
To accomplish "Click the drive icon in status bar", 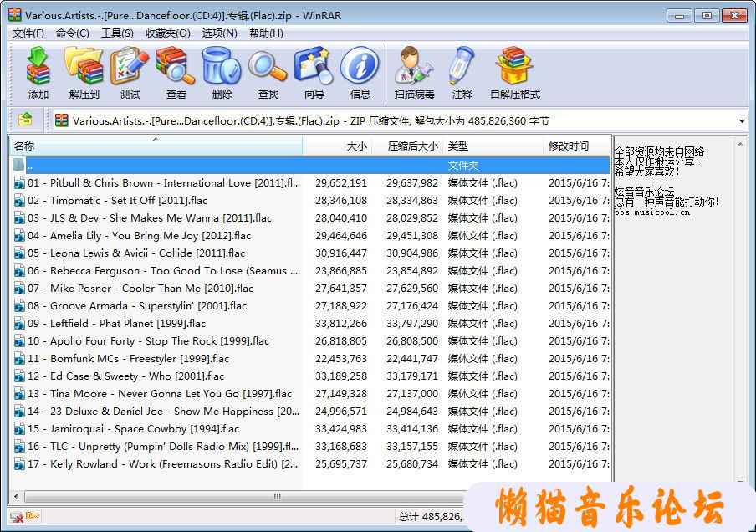I will pyautogui.click(x=17, y=518).
